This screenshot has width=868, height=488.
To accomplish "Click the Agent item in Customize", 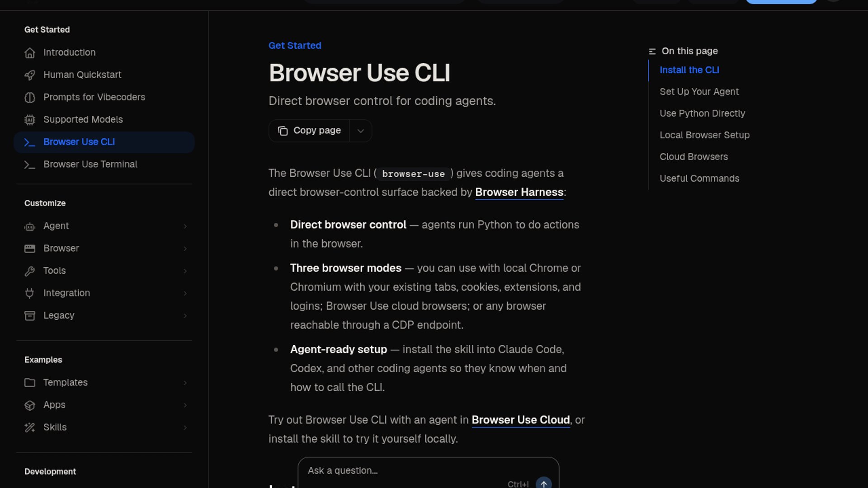I will [x=104, y=226].
